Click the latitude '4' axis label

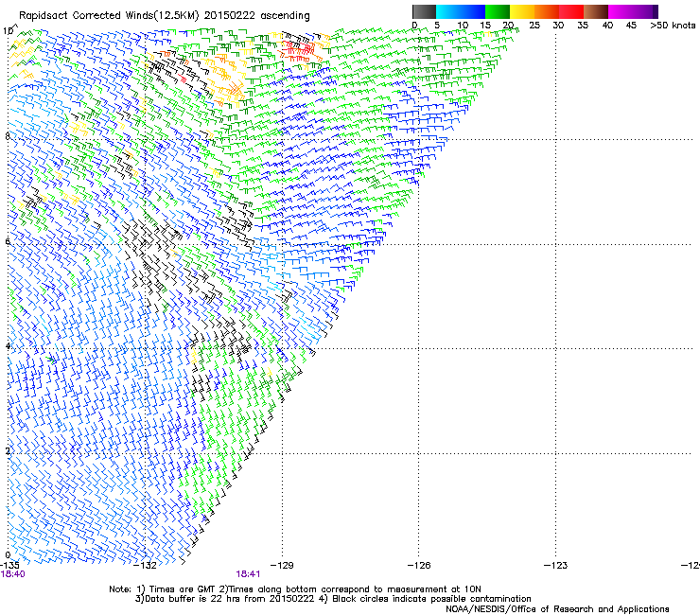click(x=8, y=345)
